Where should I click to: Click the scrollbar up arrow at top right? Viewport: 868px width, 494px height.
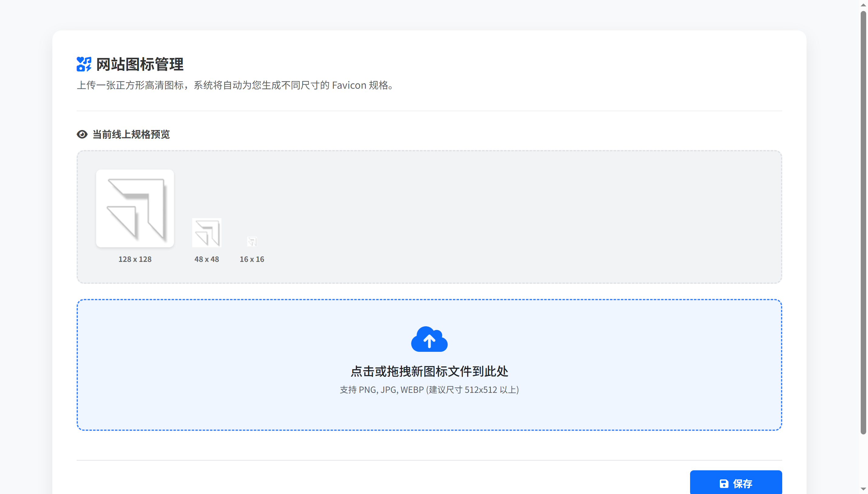coord(863,5)
